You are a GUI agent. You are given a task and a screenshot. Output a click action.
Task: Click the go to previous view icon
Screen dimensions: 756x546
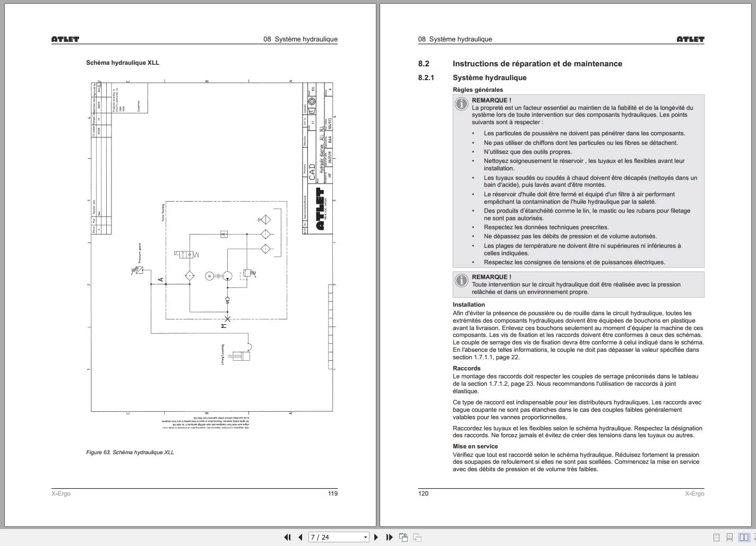point(403,537)
